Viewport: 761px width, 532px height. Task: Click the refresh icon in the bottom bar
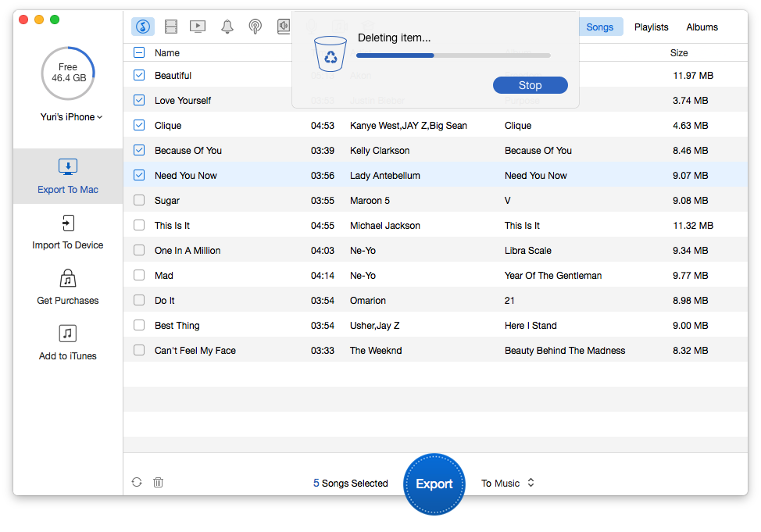point(137,482)
